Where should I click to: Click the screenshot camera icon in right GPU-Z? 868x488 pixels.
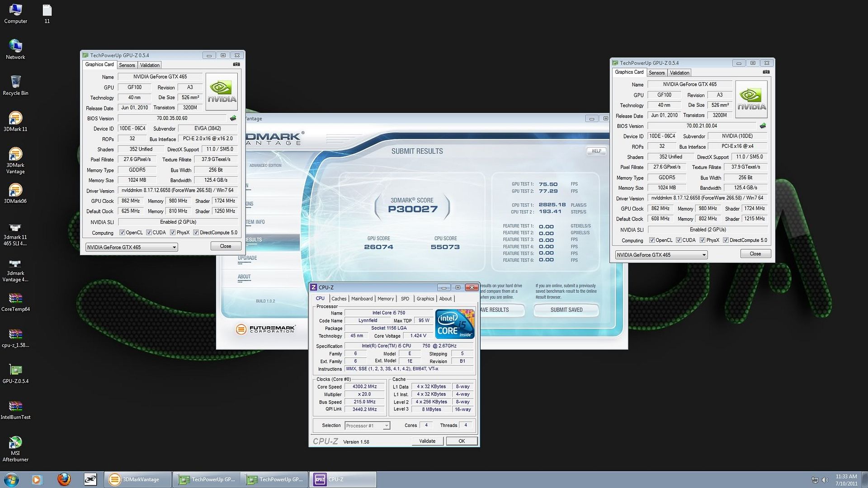(766, 72)
